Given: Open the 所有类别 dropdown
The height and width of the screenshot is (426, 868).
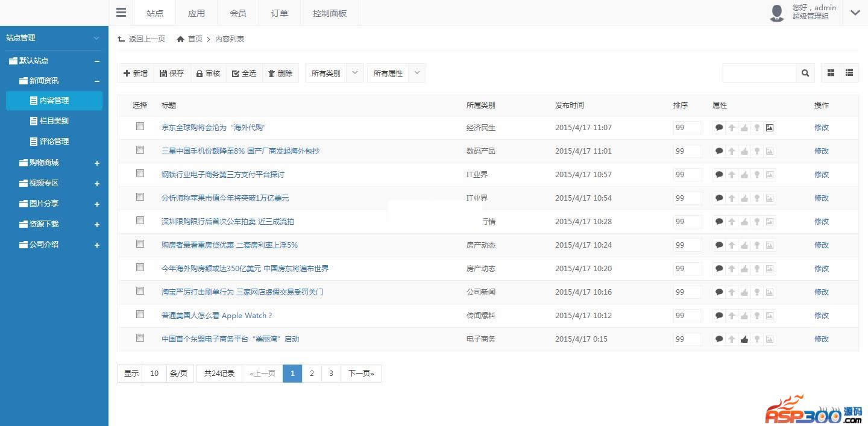Looking at the screenshot, I should 334,74.
